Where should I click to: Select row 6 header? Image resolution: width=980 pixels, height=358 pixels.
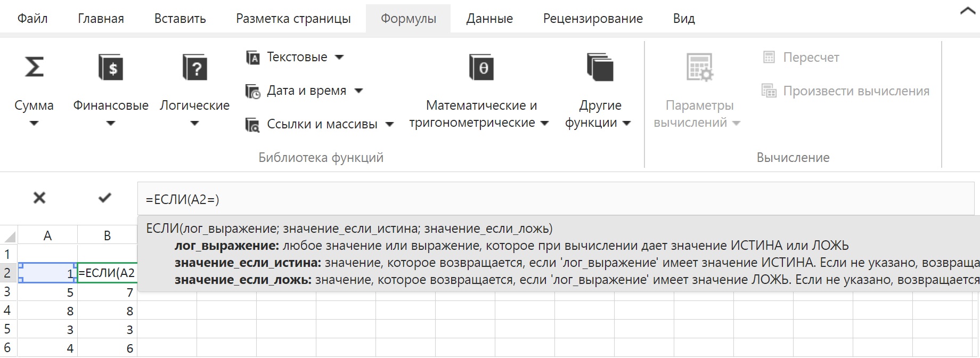[x=8, y=348]
